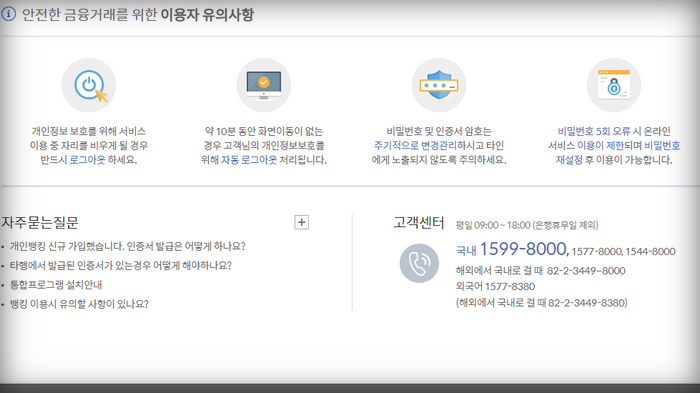Expand 자주묻는질문 with the plus button
The height and width of the screenshot is (393, 700).
(302, 222)
